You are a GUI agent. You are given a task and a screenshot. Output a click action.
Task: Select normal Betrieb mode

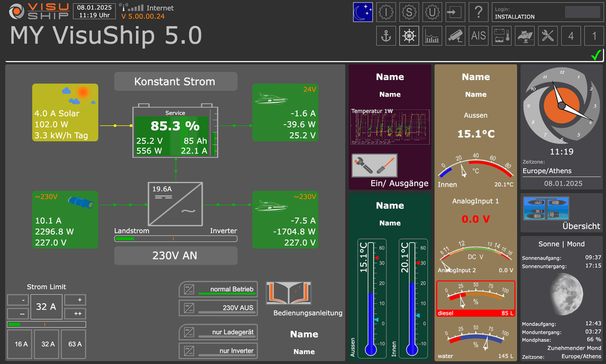click(218, 289)
